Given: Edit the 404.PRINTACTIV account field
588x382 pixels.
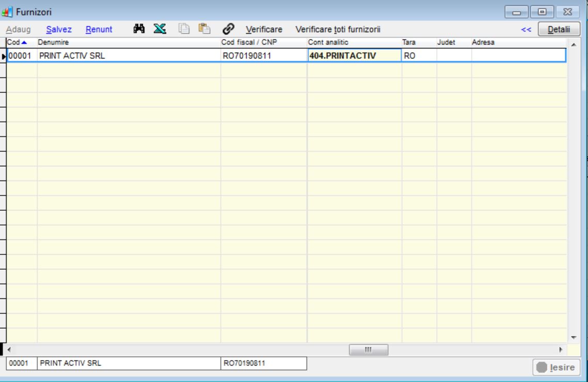Looking at the screenshot, I should pos(354,56).
